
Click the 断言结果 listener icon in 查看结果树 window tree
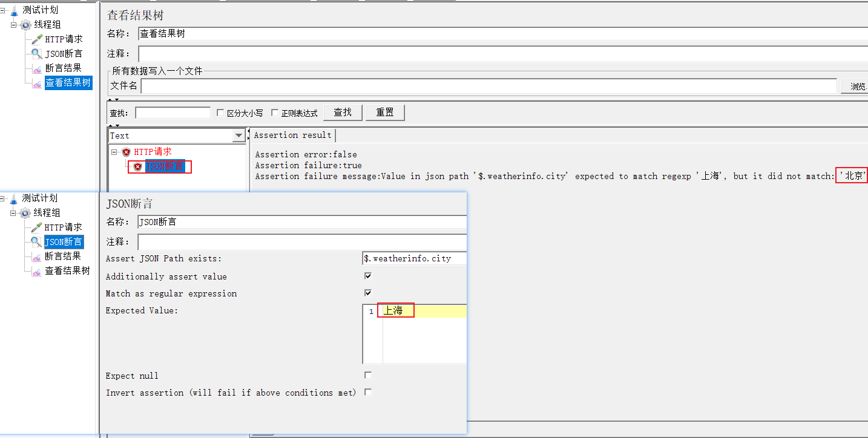point(38,68)
